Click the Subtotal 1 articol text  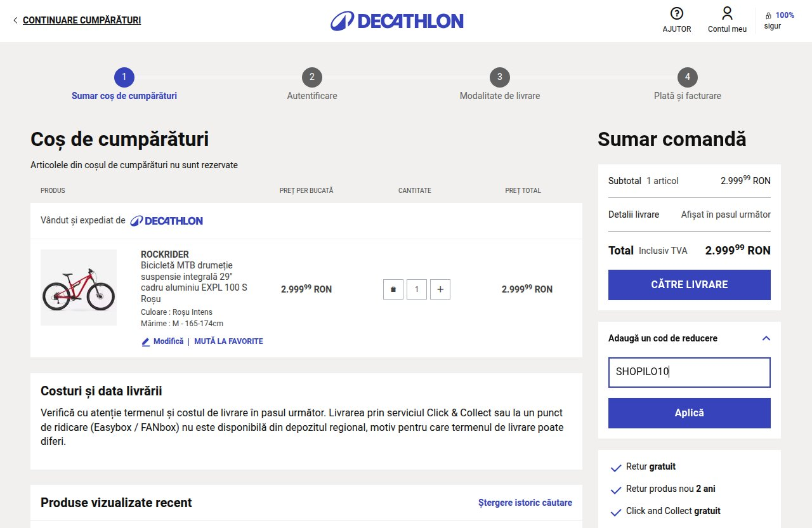pyautogui.click(x=643, y=181)
